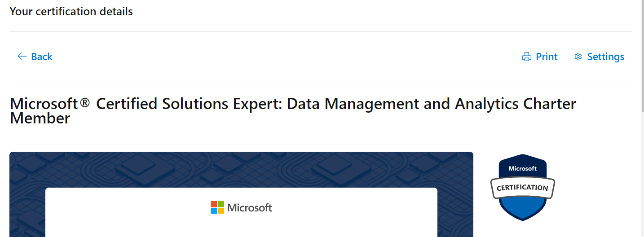Click the red square of Microsoft logo
Image resolution: width=644 pixels, height=237 pixels.
coord(214,204)
